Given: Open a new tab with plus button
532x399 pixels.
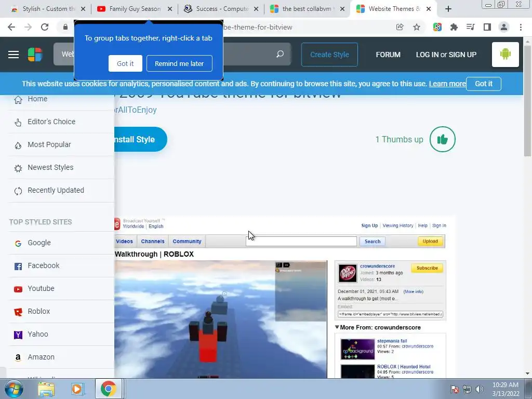Looking at the screenshot, I should coord(448,9).
